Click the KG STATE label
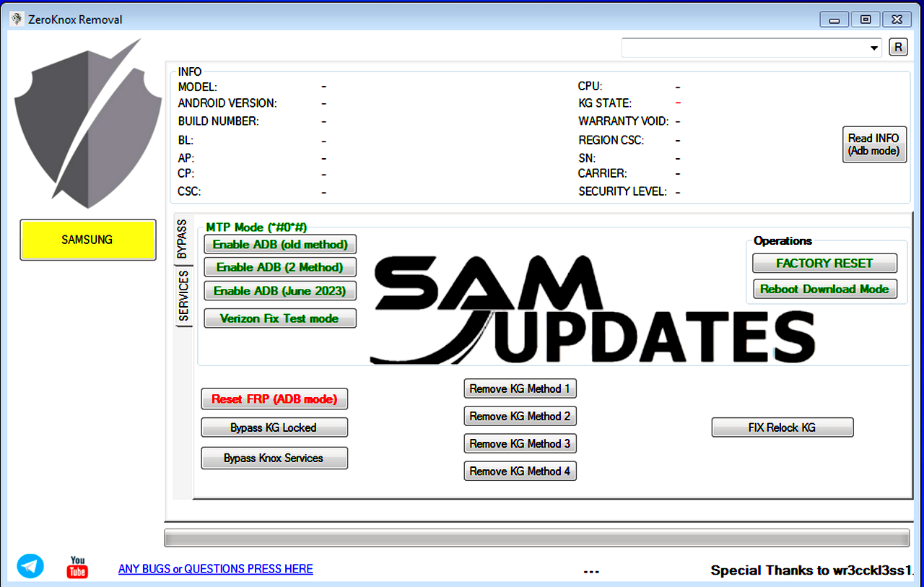924x587 pixels. point(605,103)
